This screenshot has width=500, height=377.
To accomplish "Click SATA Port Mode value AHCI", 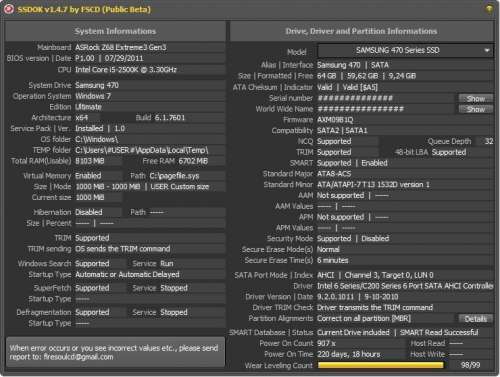I will (325, 275).
